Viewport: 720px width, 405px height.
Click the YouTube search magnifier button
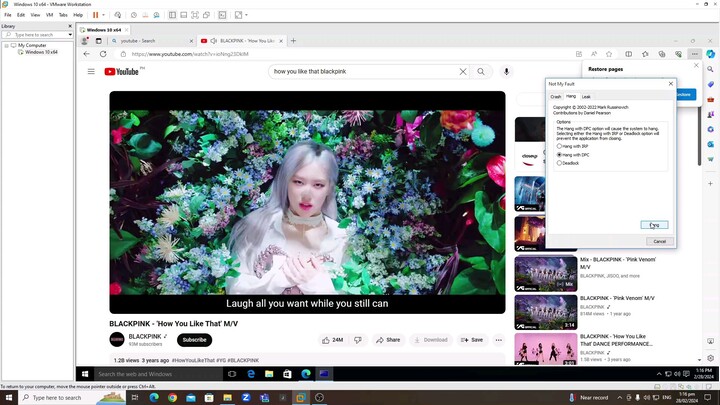pyautogui.click(x=481, y=72)
